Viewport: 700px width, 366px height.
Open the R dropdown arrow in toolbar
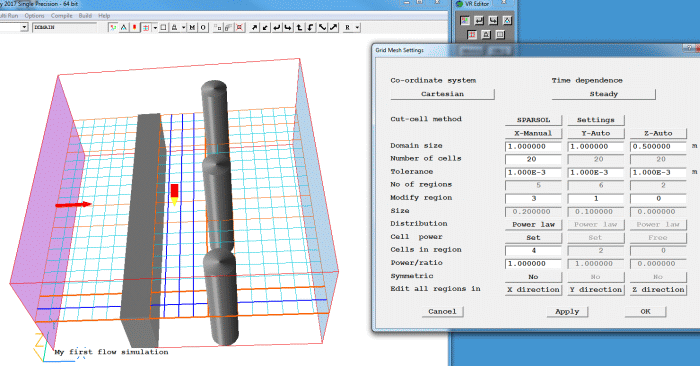(x=357, y=28)
